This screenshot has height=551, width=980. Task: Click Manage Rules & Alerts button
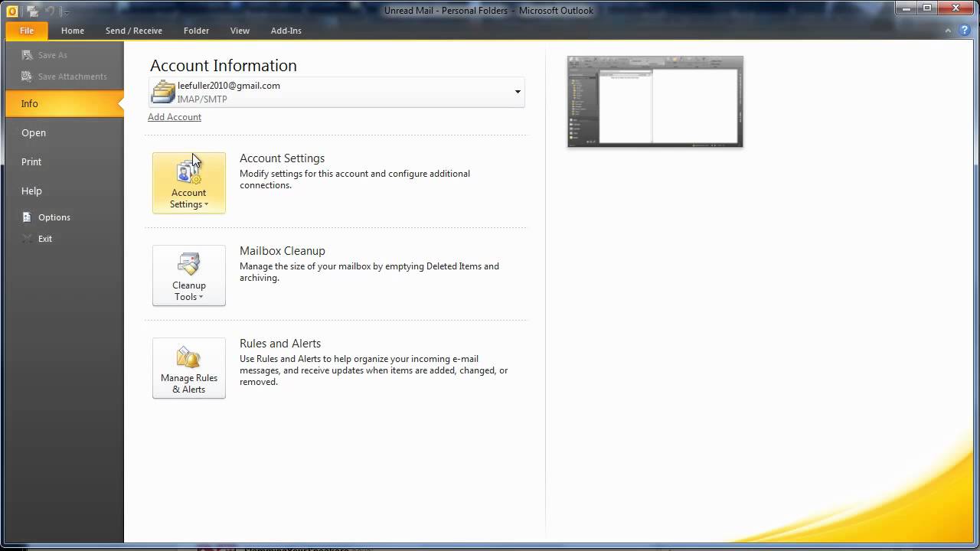[189, 368]
